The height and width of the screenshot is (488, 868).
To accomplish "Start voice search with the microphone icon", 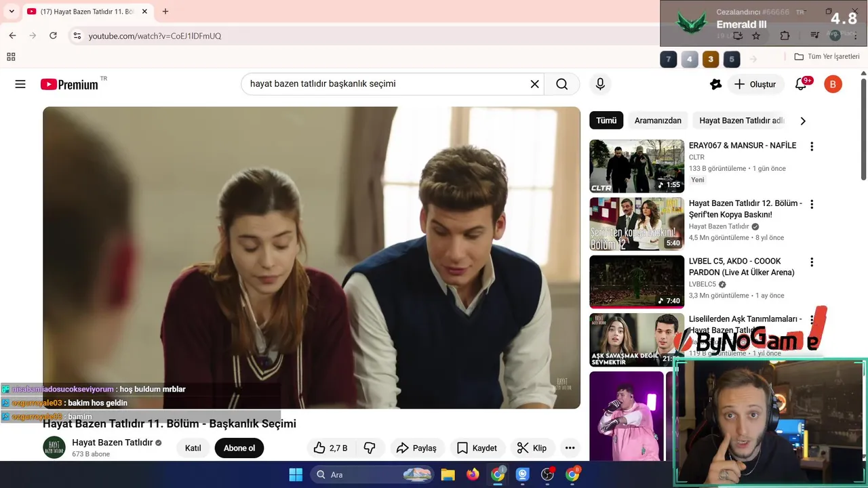I will pos(599,84).
